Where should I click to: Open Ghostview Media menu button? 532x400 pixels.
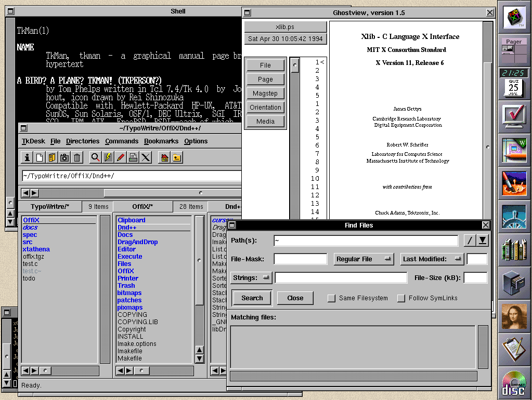[265, 122]
